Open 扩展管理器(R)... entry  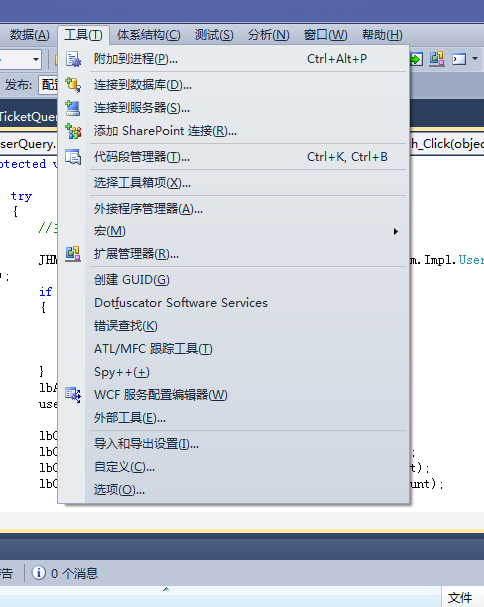point(233,254)
